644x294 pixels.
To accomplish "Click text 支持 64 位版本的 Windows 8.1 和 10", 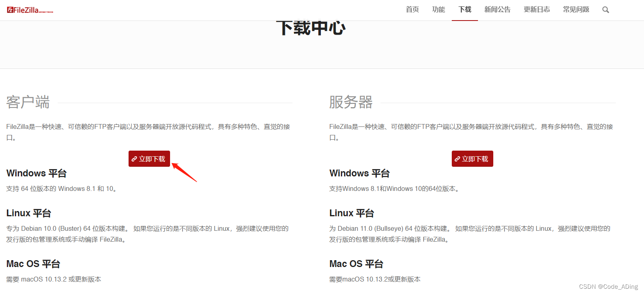I will coord(62,188).
